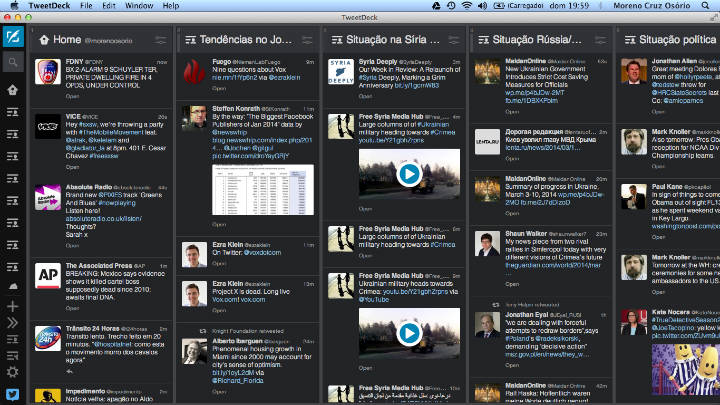720x405 pixels.
Task: Play the video under 'Ukrainian military heads towards' tweet
Action: [x=409, y=333]
